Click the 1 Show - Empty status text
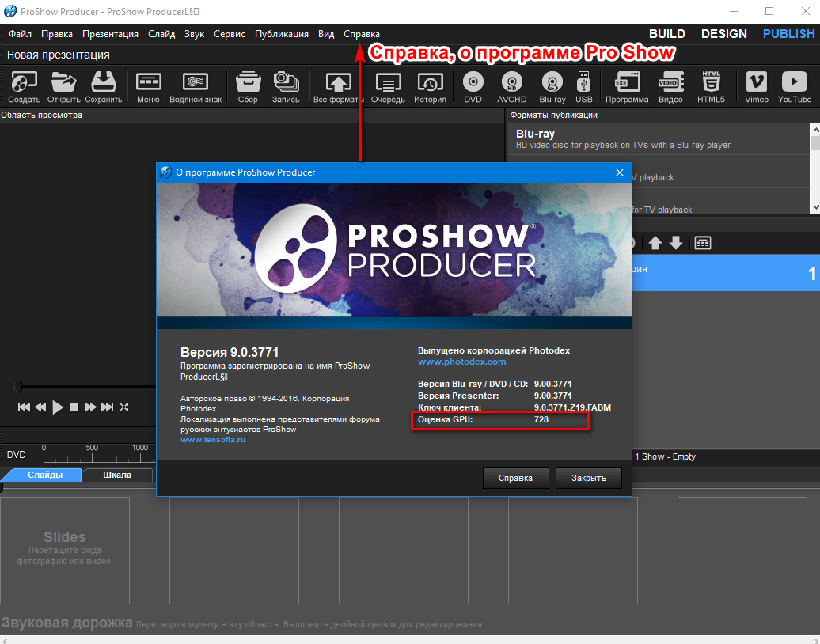Image resolution: width=820 pixels, height=644 pixels. [x=665, y=456]
